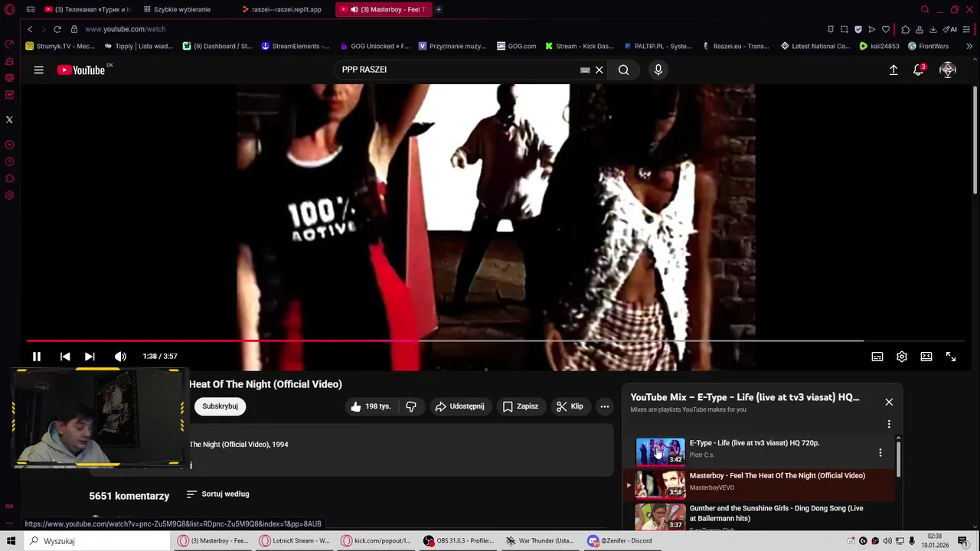Like the video with 198 tys. likes
980x551 pixels.
tap(371, 406)
